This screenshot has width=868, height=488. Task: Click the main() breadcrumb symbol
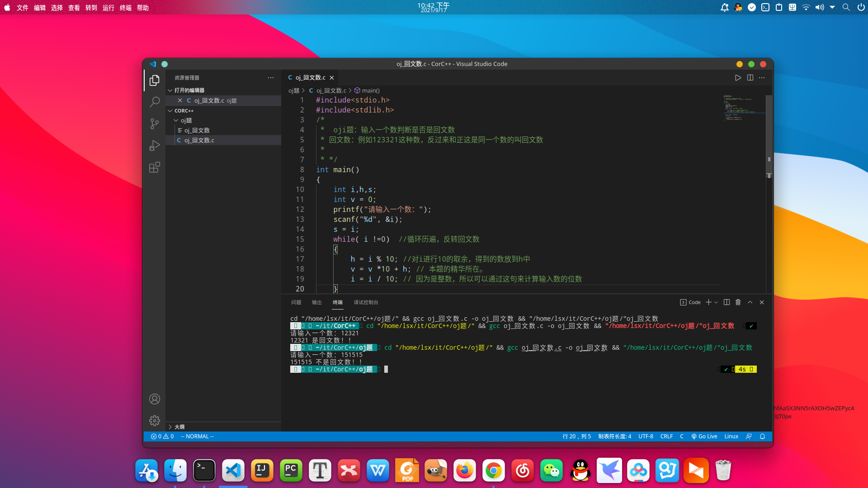[x=367, y=90]
